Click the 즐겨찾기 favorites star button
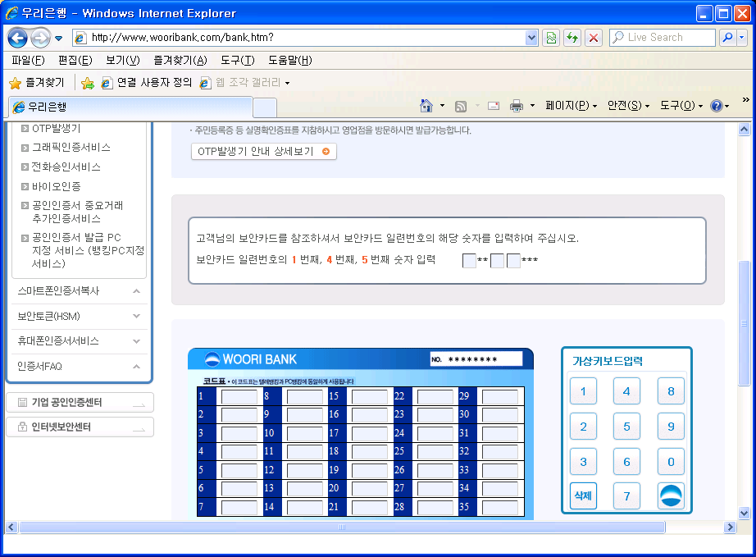The image size is (756, 557). click(37, 83)
